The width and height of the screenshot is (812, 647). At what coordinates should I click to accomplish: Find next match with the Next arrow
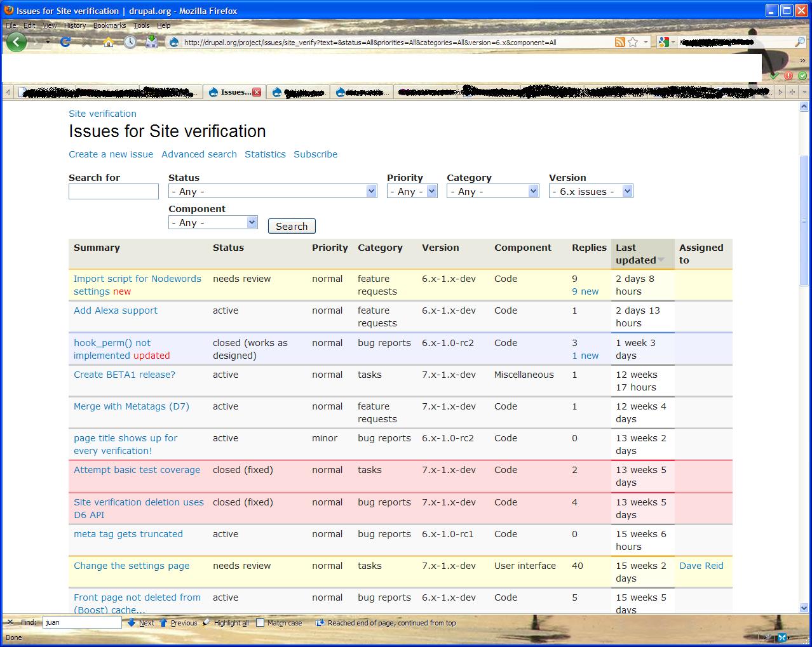click(141, 623)
